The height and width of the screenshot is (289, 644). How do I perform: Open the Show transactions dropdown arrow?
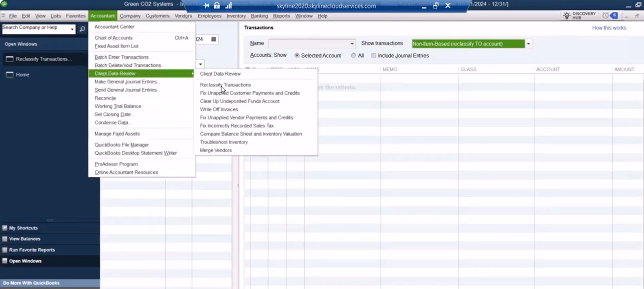(528, 44)
